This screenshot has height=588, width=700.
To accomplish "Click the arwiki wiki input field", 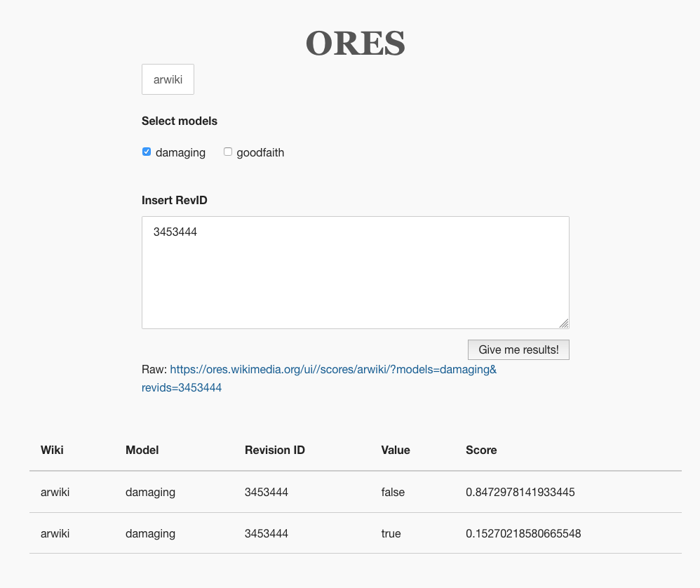I will (x=168, y=79).
